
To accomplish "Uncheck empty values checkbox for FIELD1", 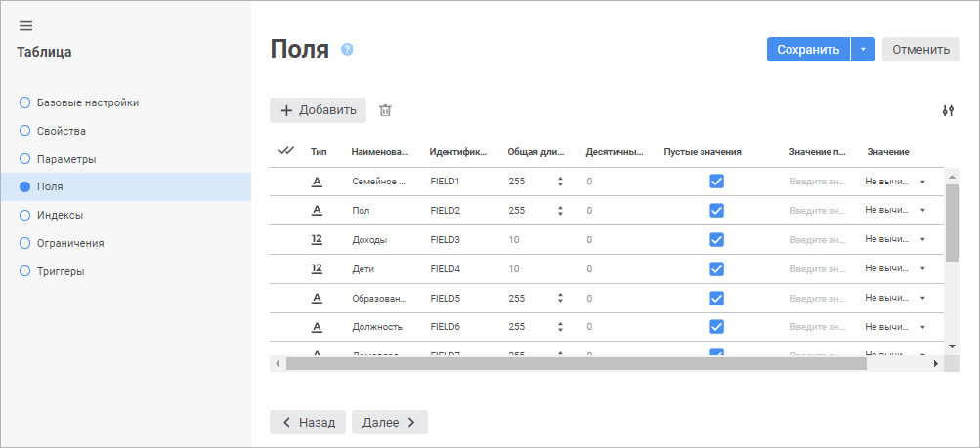I will pos(716,182).
